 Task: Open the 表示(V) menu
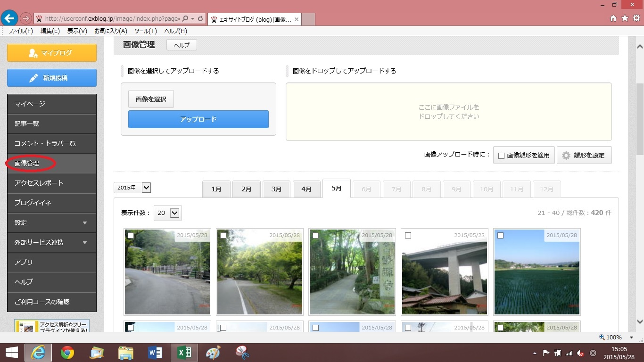click(x=77, y=31)
